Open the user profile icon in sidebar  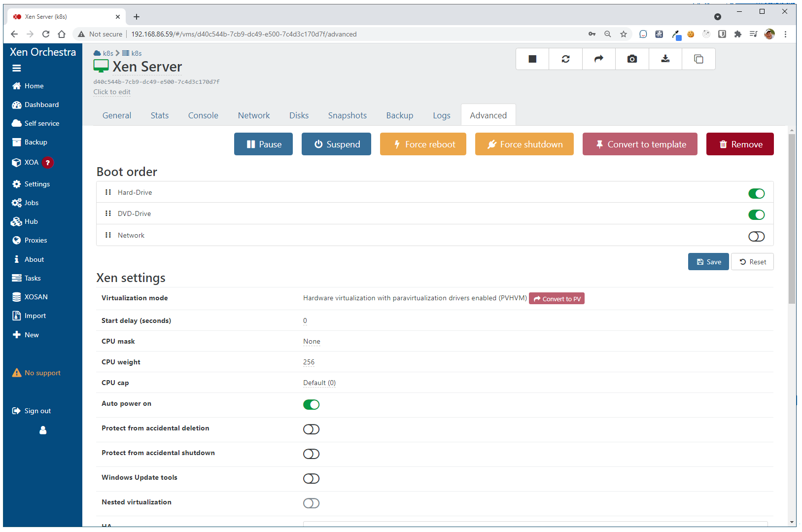click(x=43, y=430)
